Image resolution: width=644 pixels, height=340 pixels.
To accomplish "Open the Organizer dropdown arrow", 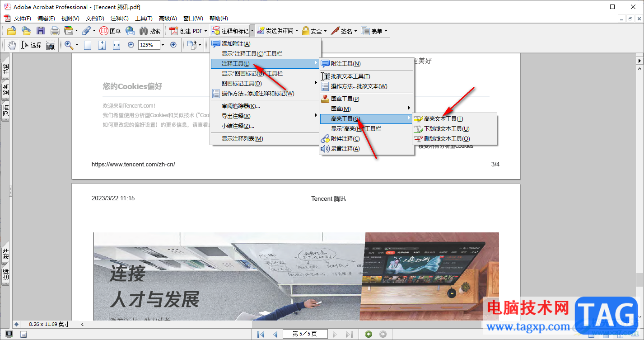I will coord(77,31).
